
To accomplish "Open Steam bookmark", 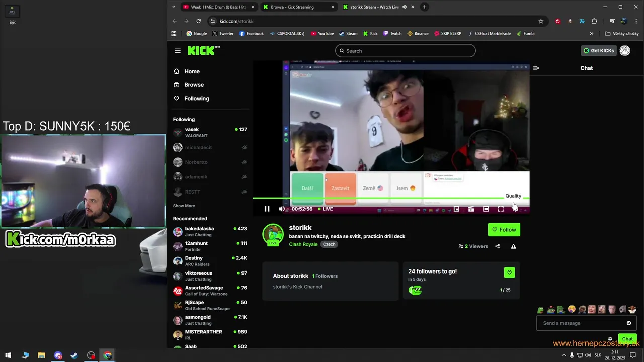I will click(x=348, y=34).
